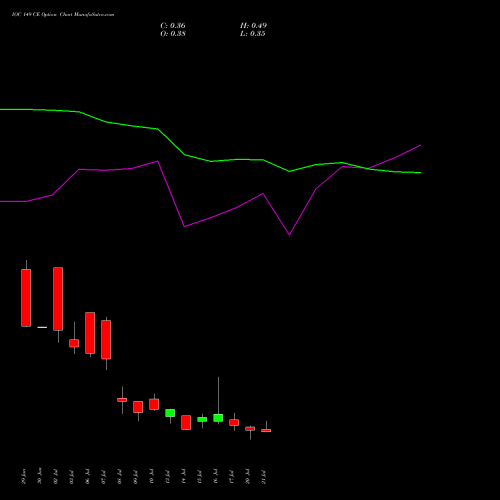Viewport: 500px width, 500px height.
Task: Click the magenta line's lowest dip point
Action: point(289,235)
